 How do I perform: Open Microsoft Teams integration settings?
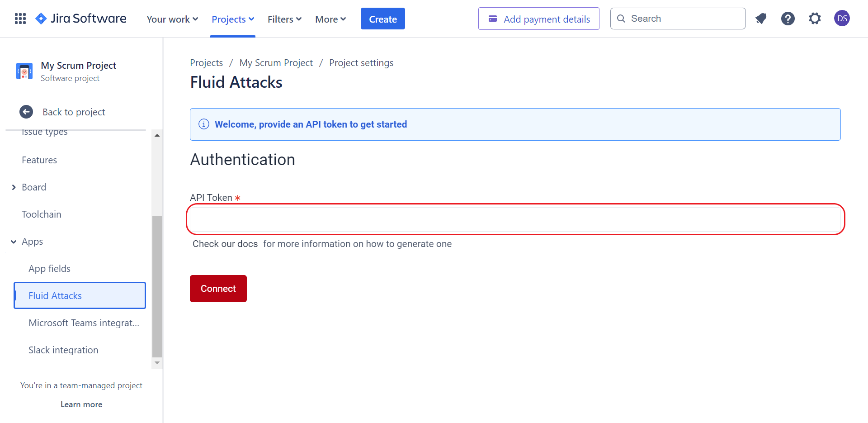click(x=84, y=323)
